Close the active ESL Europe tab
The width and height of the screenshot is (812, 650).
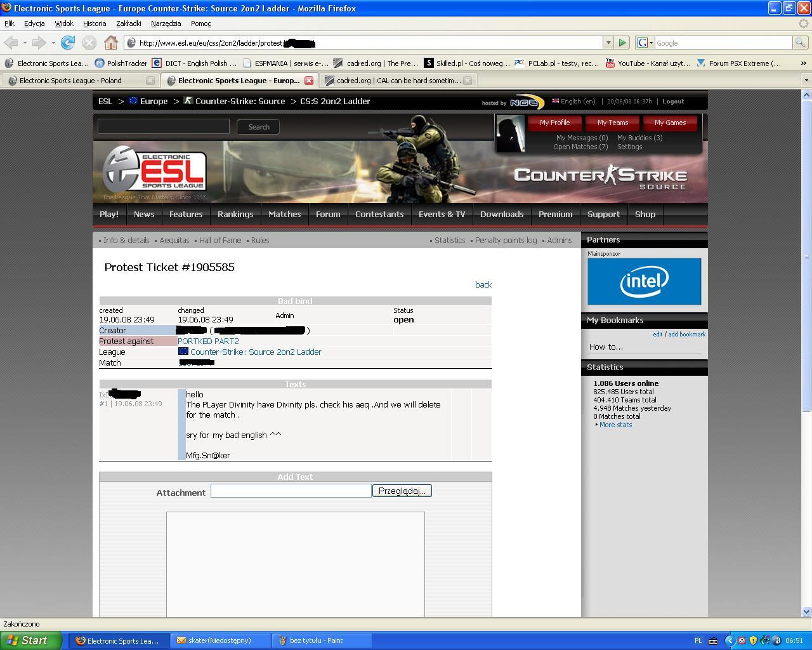click(x=309, y=81)
